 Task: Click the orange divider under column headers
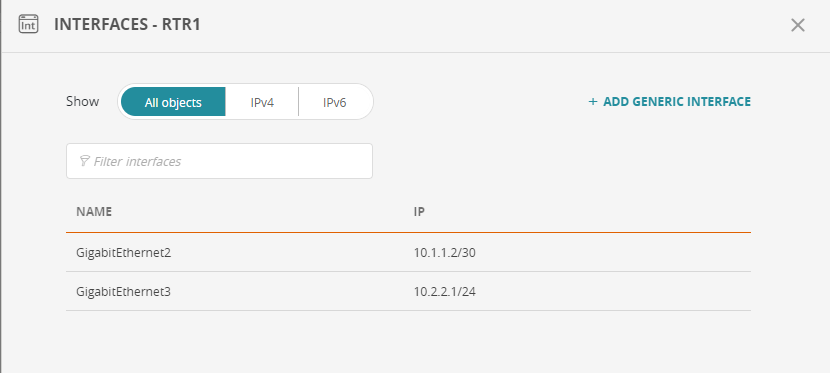tap(408, 232)
